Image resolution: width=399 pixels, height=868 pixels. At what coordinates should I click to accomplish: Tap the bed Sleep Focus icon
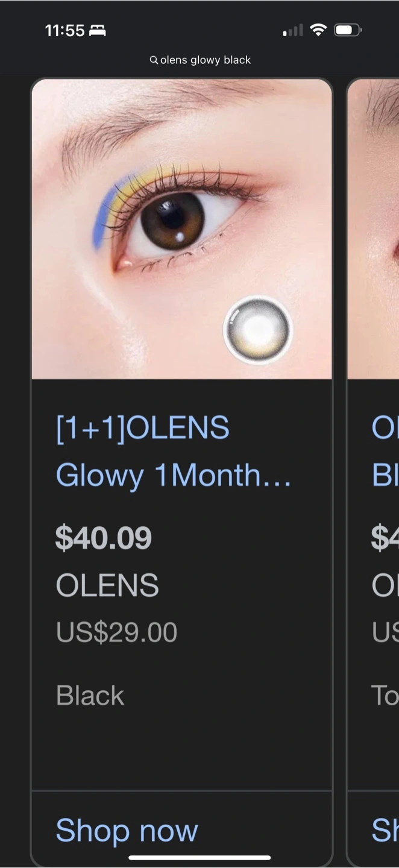pyautogui.click(x=98, y=30)
